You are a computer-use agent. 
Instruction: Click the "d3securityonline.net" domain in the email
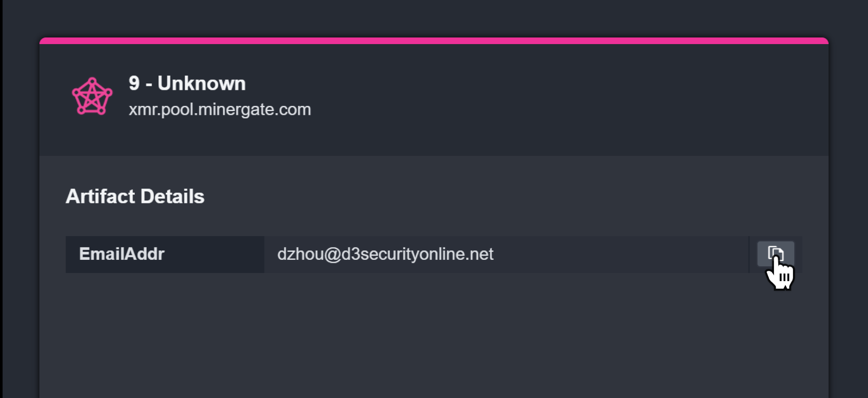point(417,254)
